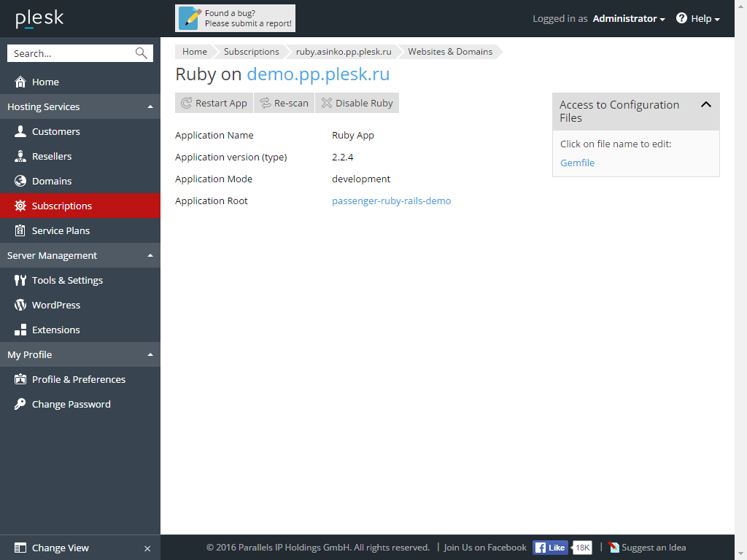
Task: Open the Administrator account dropdown
Action: point(628,19)
